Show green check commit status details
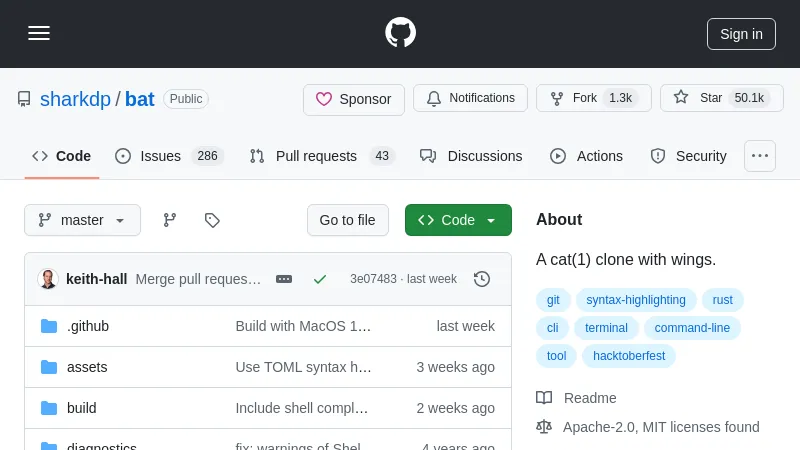This screenshot has height=450, width=800. pyautogui.click(x=320, y=279)
